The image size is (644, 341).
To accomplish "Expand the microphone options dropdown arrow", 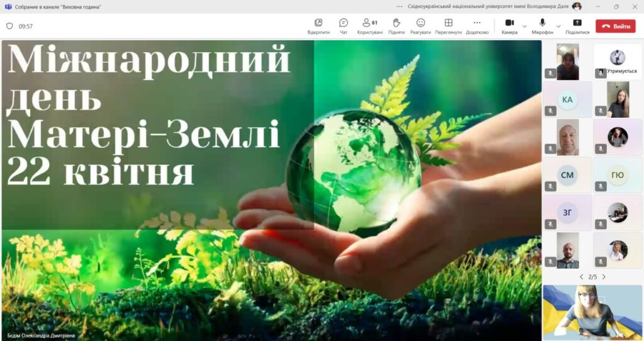I will click(559, 26).
